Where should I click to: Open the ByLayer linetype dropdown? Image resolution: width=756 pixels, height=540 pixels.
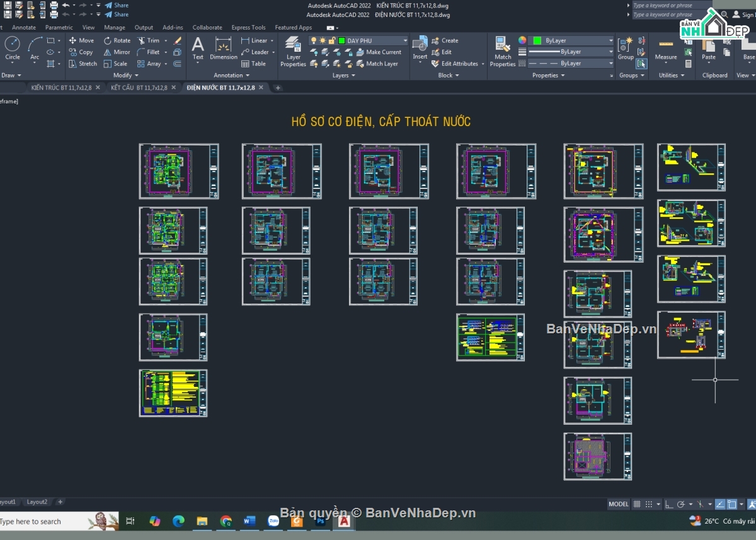610,63
